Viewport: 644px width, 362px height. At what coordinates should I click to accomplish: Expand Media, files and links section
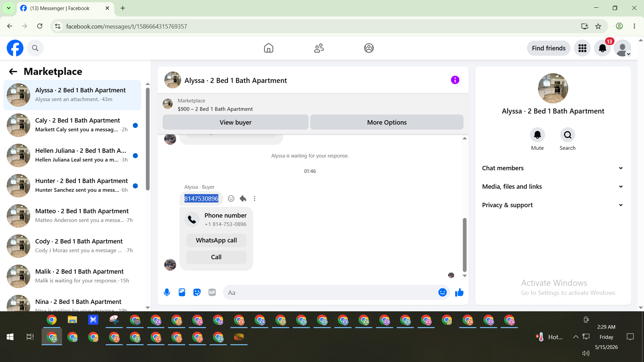(553, 187)
